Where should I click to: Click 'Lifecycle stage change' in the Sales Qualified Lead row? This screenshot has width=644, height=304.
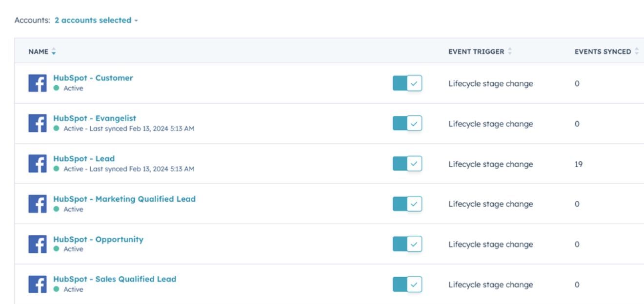491,285
